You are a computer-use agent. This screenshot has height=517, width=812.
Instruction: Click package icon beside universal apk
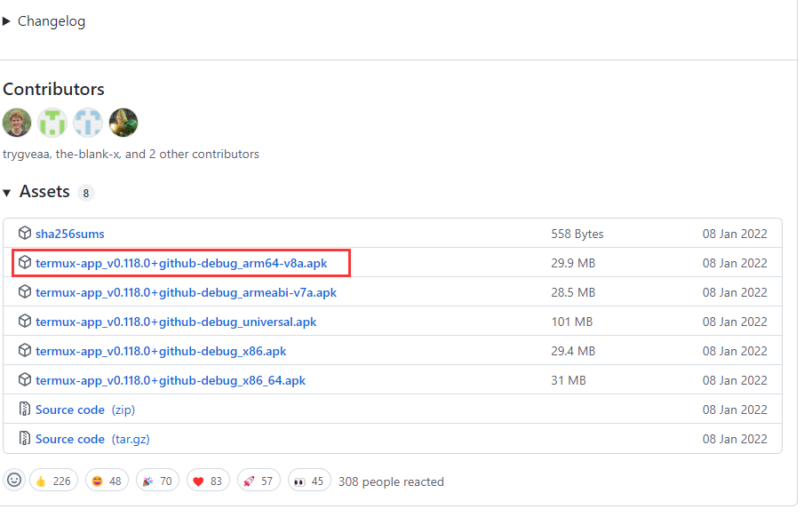[x=24, y=322]
